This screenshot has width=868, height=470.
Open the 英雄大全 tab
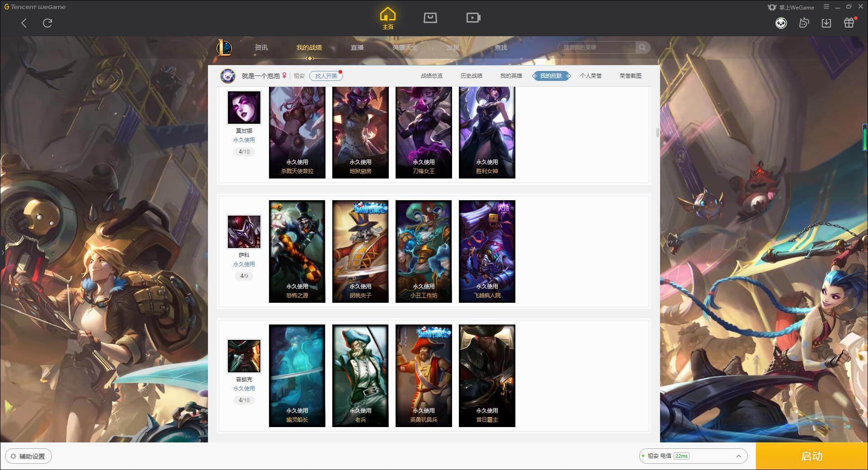[x=405, y=47]
